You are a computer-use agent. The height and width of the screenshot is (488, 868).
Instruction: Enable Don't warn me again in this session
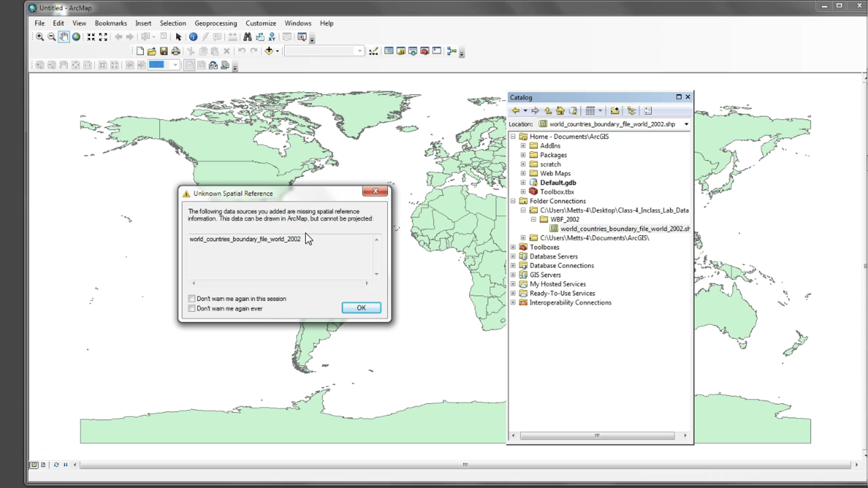192,299
